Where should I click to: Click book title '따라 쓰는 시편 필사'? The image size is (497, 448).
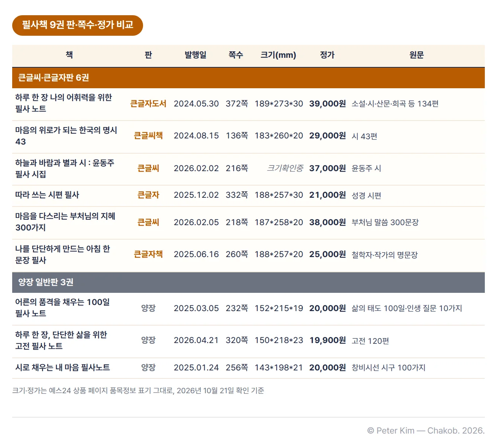point(47,195)
